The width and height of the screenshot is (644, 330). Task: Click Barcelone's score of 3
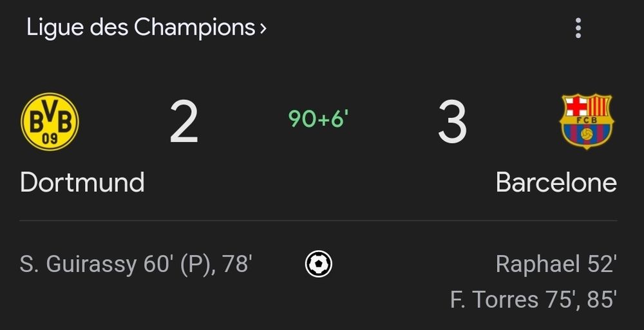pos(452,123)
